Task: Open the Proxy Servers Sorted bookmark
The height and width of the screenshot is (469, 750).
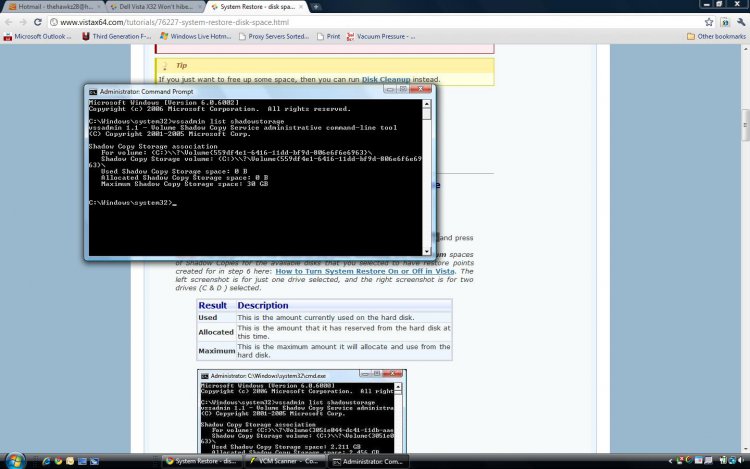Action: tap(274, 36)
